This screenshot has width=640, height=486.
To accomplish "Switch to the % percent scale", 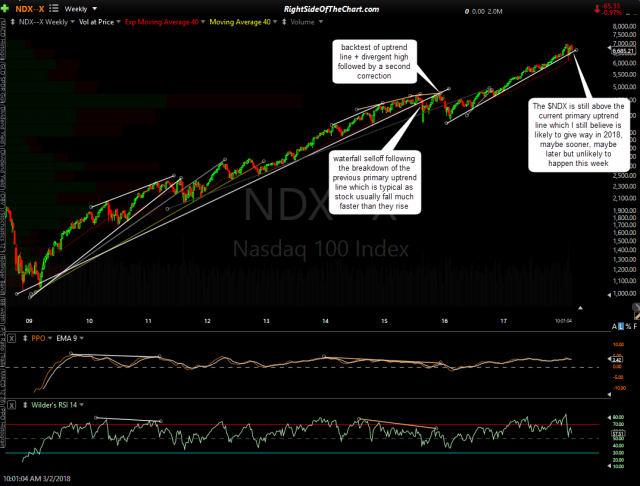I will click(x=628, y=326).
